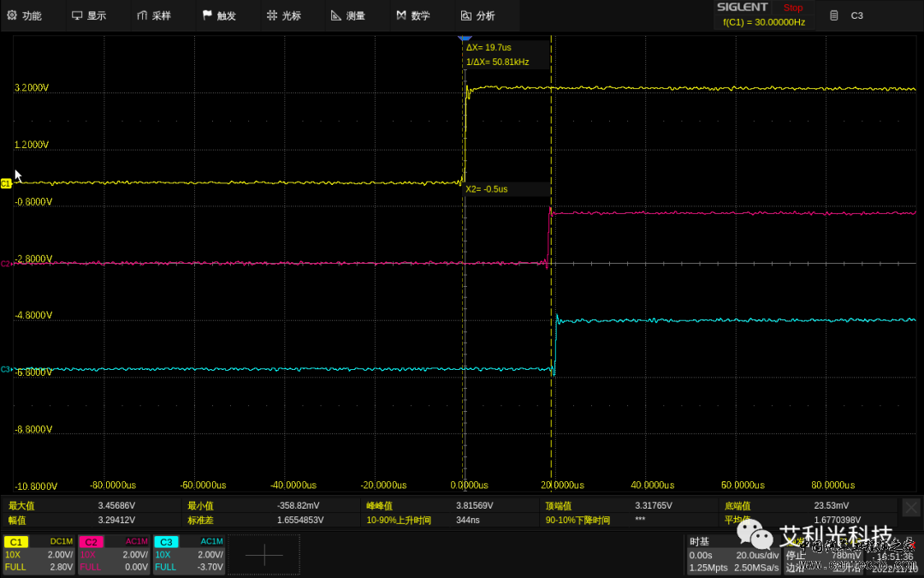
Task: Click the add-channel crosshair box
Action: (x=264, y=555)
